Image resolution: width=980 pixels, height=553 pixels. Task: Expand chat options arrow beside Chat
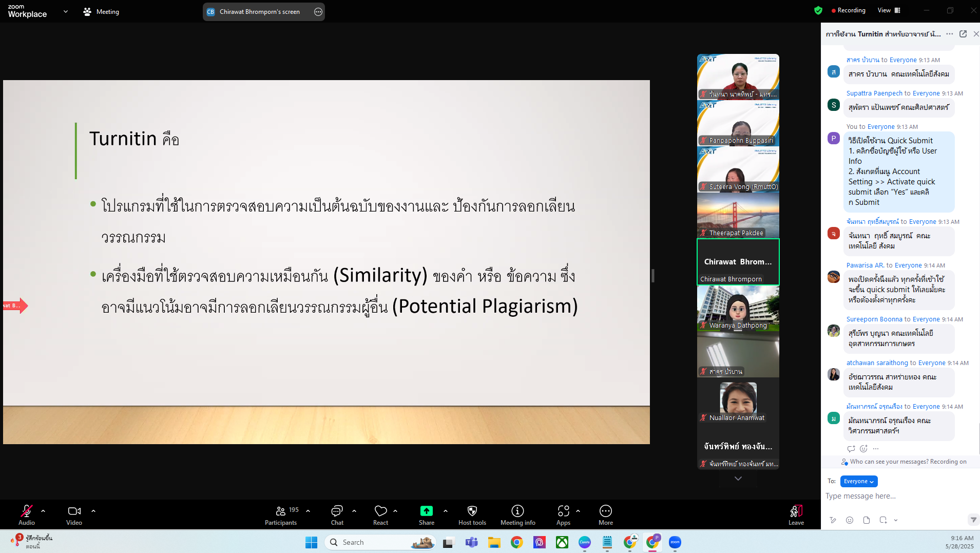354,511
